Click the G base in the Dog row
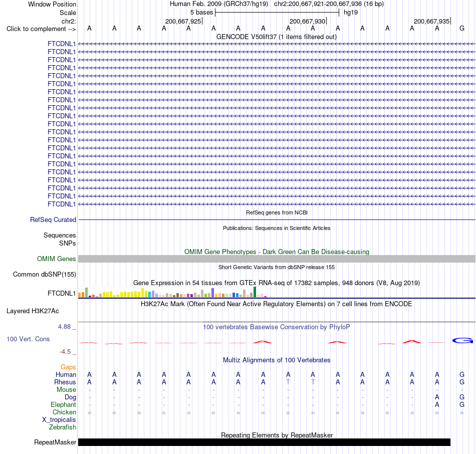Image resolution: width=476 pixels, height=454 pixels. (462, 397)
